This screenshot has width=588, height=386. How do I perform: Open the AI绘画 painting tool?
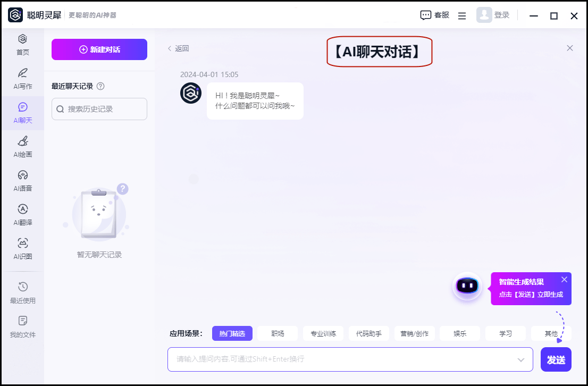22,147
